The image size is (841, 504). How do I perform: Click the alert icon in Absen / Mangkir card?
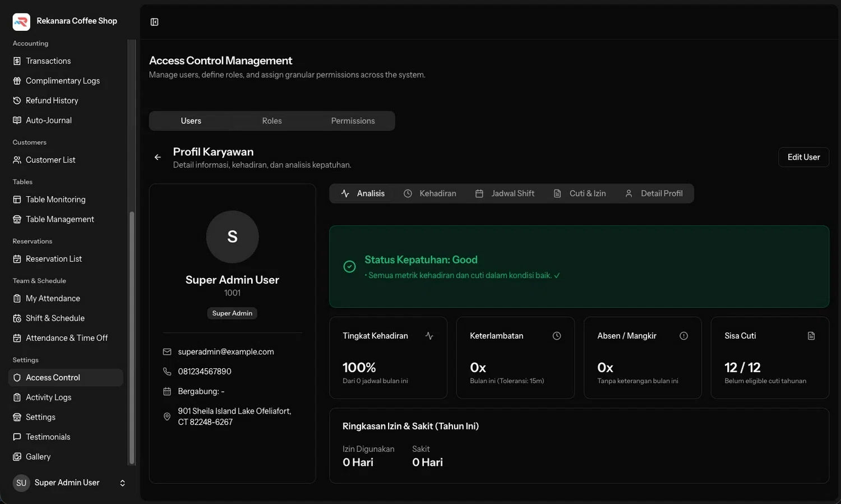tap(684, 336)
